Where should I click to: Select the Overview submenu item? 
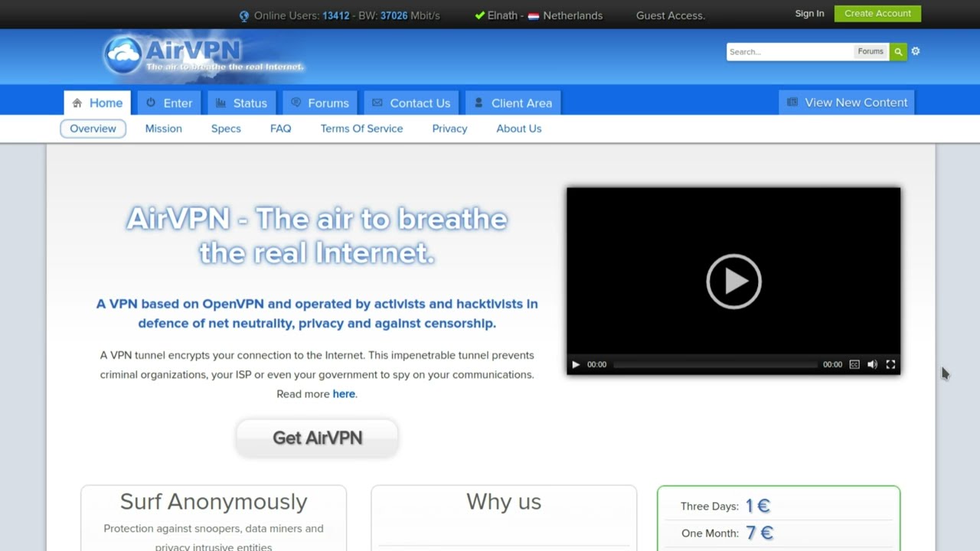93,129
